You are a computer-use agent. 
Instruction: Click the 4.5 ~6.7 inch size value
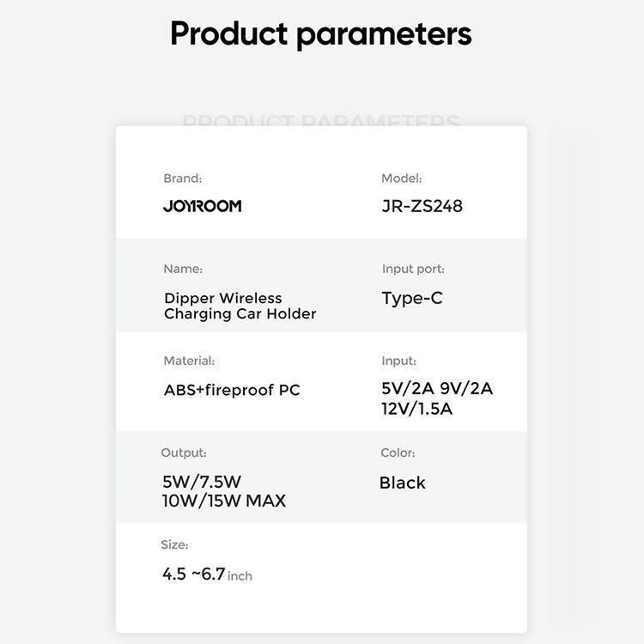[x=207, y=574]
